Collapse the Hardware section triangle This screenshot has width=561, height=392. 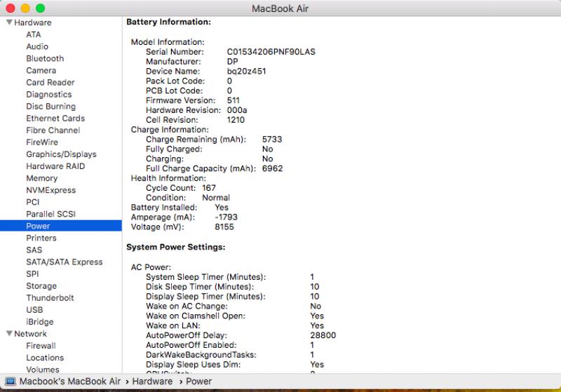coord(10,22)
